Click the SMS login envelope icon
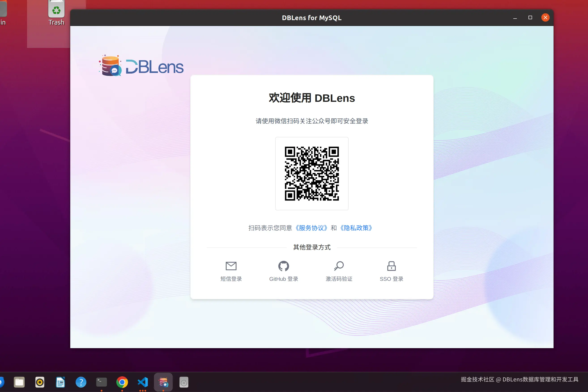This screenshot has width=588, height=392. [x=231, y=266]
